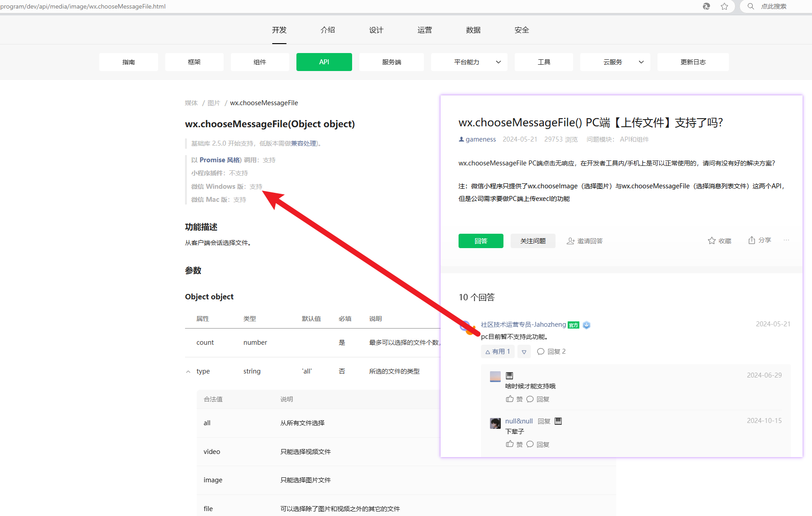Downvote the Jahozheng answer with the down triangle
Viewport: 812px width, 516px height.
coord(524,351)
